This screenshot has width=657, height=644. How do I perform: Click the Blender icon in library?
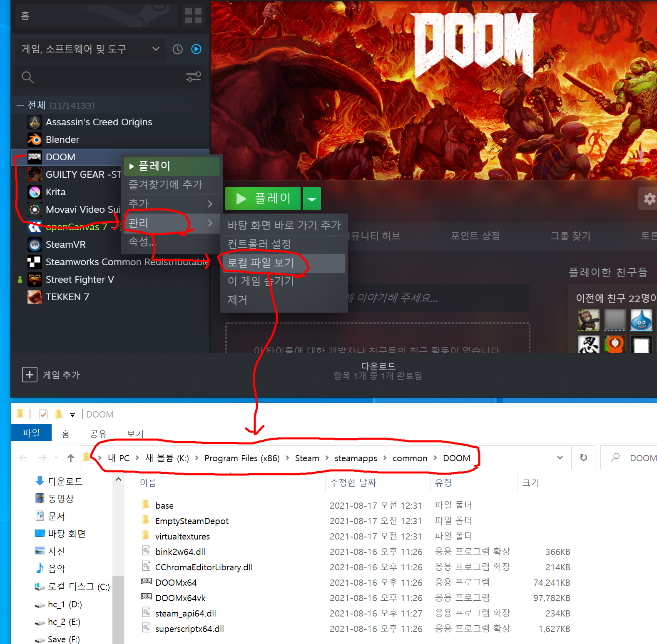click(35, 139)
